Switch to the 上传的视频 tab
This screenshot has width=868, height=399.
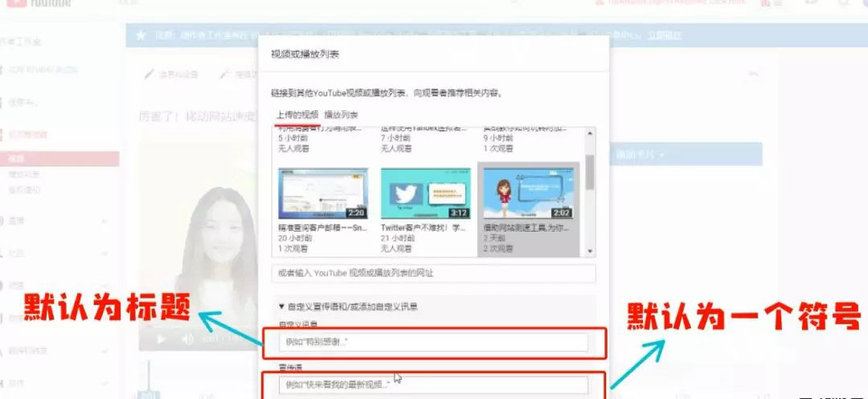point(297,115)
